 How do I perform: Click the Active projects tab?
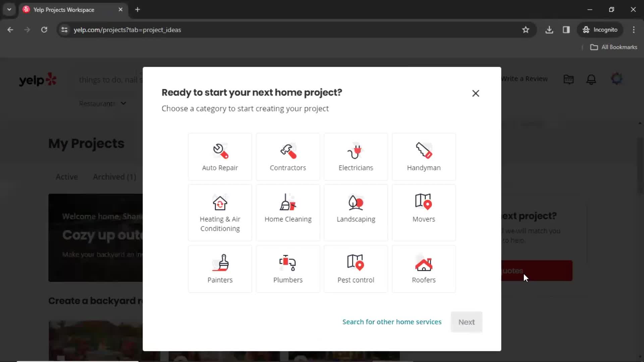point(66,176)
